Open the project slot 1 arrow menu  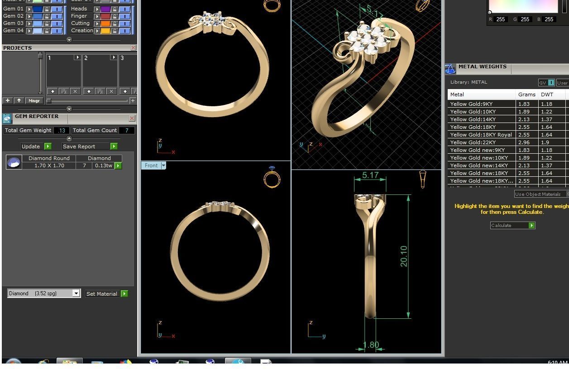(77, 57)
